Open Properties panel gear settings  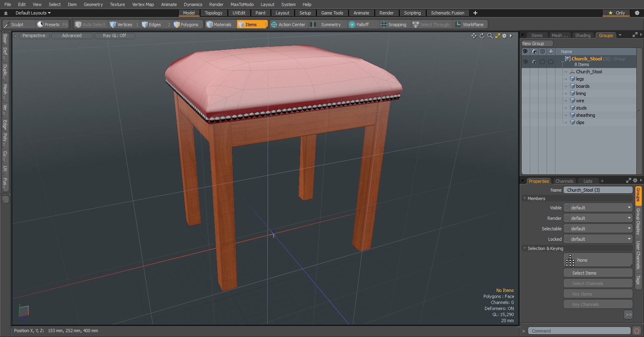pos(635,181)
